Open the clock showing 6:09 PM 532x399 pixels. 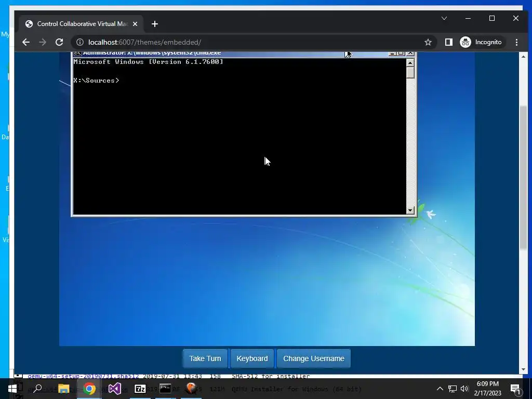tap(487, 389)
